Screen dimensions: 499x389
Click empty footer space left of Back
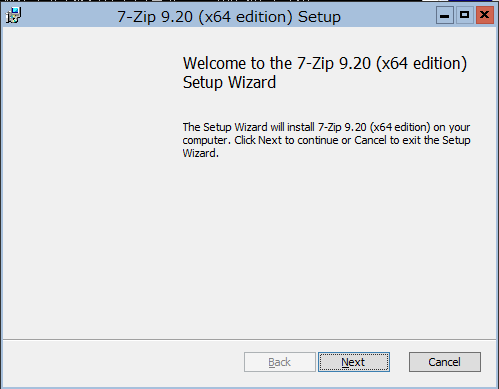tap(123, 362)
